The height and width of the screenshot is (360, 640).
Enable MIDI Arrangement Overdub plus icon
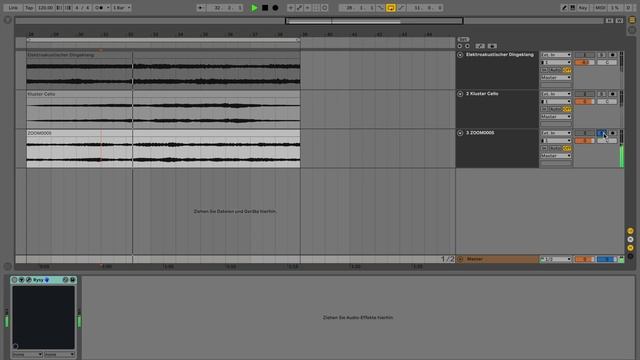point(291,8)
